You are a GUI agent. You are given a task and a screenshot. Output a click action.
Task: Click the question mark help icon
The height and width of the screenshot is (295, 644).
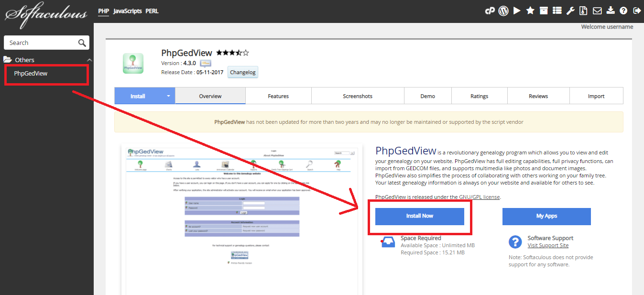pyautogui.click(x=623, y=11)
